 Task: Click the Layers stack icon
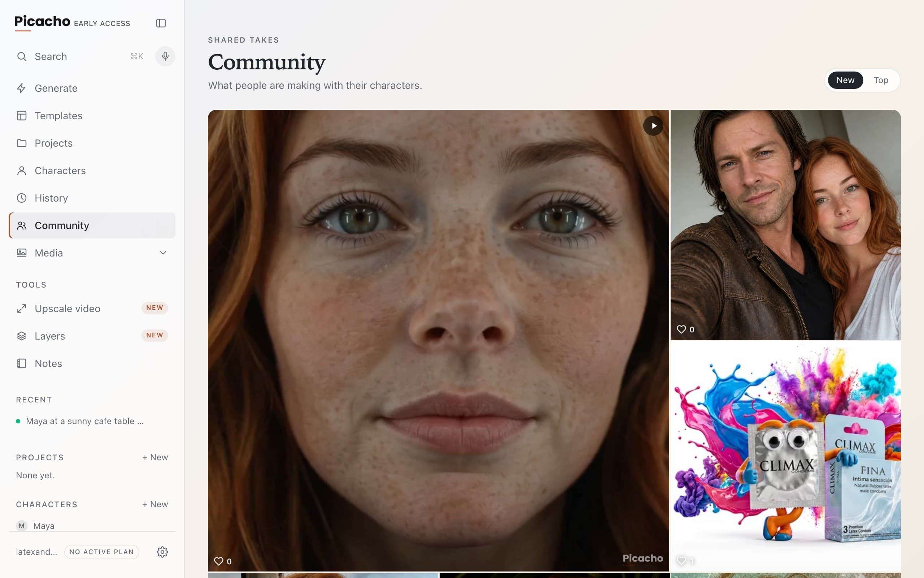pyautogui.click(x=21, y=336)
